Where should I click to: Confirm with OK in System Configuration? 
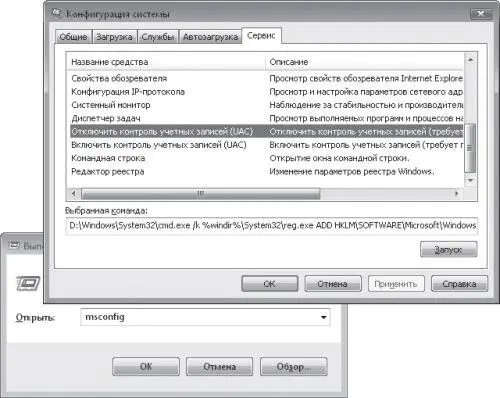coord(270,284)
